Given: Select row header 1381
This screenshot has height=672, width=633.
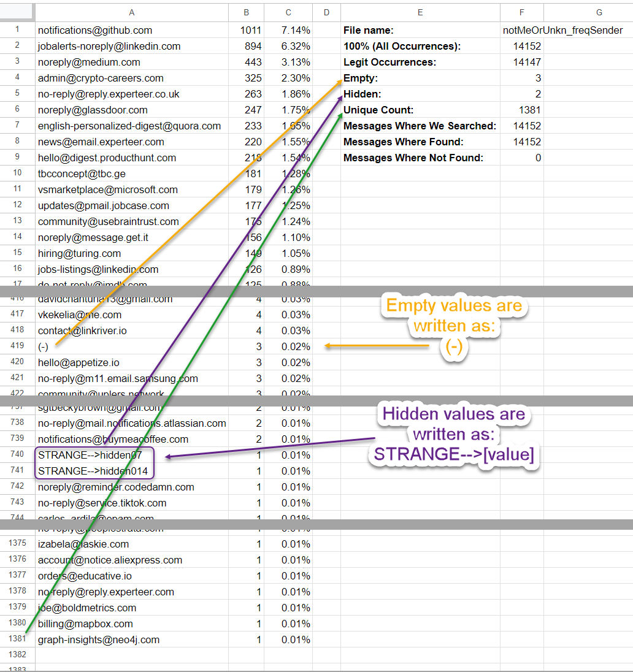Looking at the screenshot, I should 17,638.
